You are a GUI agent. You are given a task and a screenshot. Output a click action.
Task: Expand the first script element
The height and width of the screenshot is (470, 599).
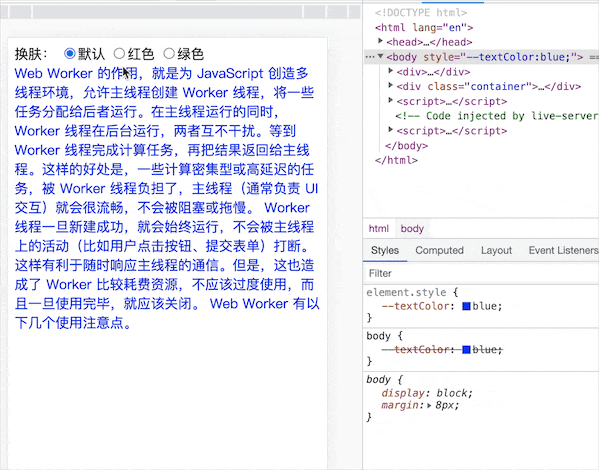coord(390,100)
